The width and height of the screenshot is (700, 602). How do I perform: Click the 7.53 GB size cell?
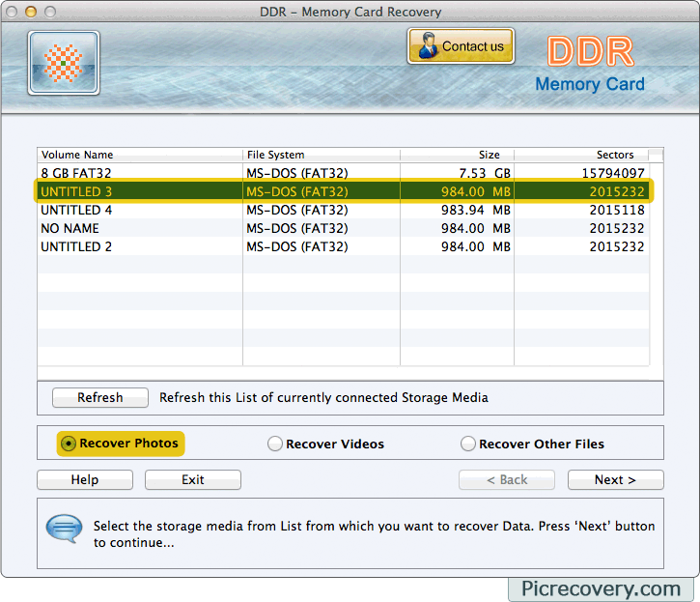click(x=485, y=173)
